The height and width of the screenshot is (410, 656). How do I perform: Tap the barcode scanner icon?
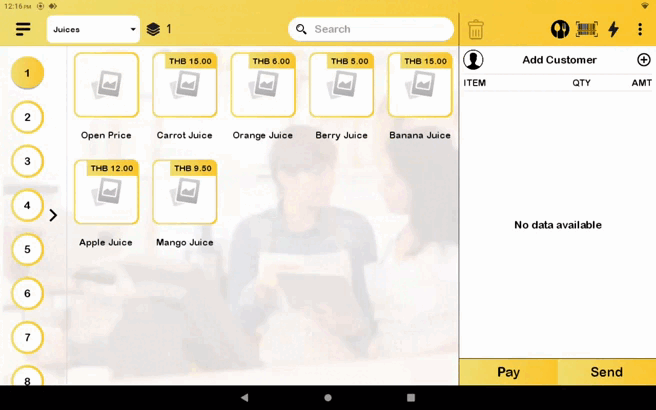(587, 30)
